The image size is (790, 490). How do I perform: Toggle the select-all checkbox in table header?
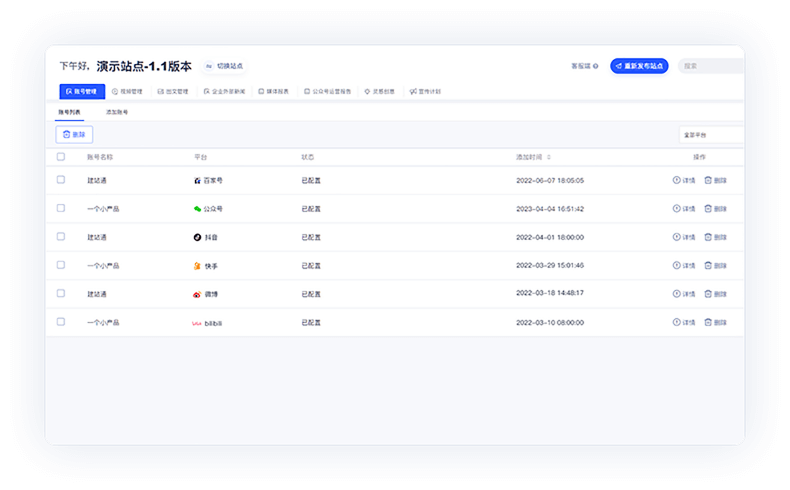(61, 157)
